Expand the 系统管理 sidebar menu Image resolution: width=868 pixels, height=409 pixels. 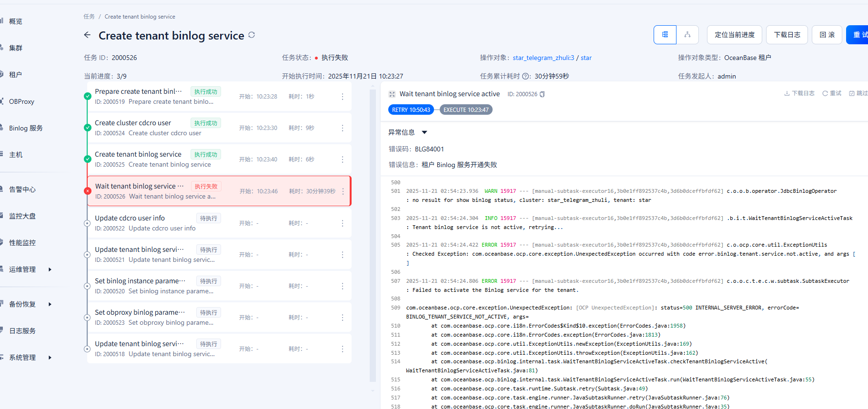tap(50, 358)
